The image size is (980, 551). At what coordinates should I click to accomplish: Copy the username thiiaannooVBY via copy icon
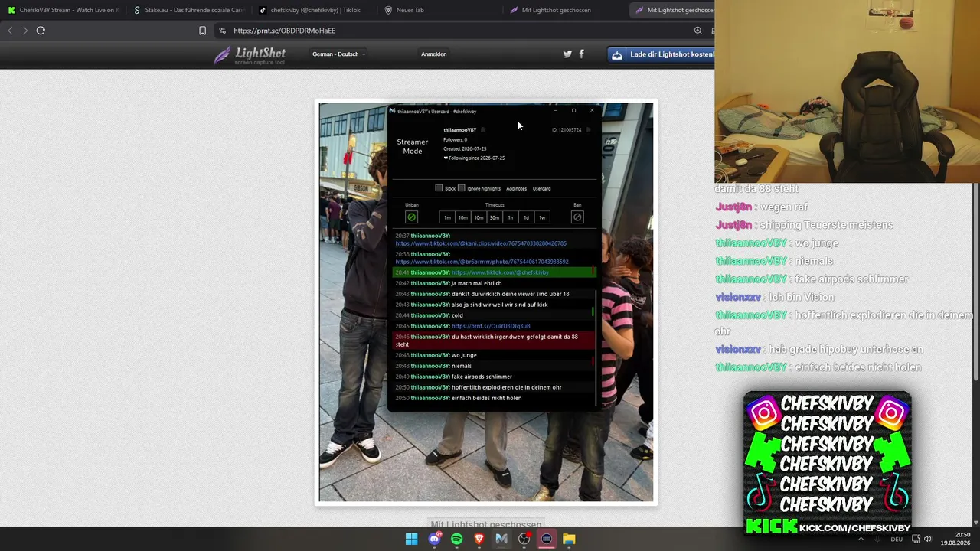tap(483, 130)
